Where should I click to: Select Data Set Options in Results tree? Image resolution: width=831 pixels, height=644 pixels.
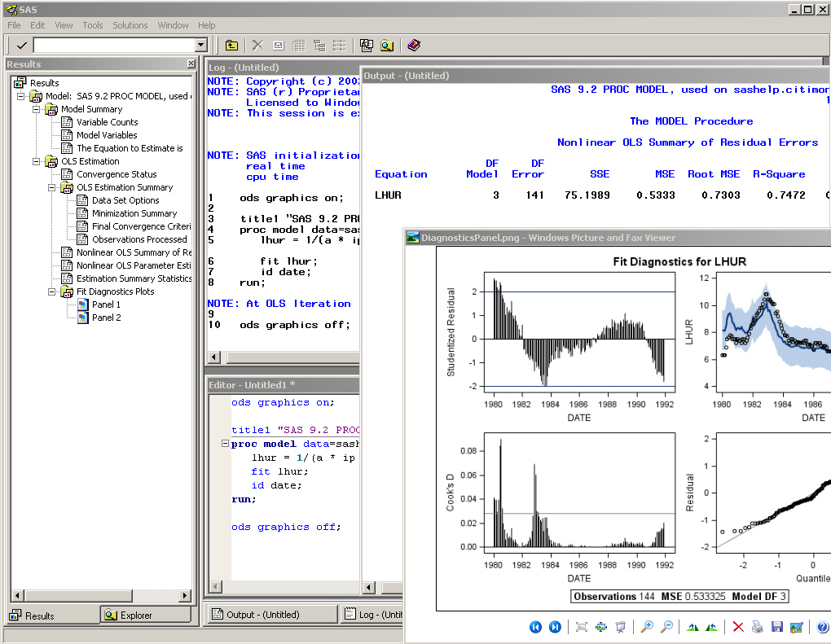pos(125,200)
